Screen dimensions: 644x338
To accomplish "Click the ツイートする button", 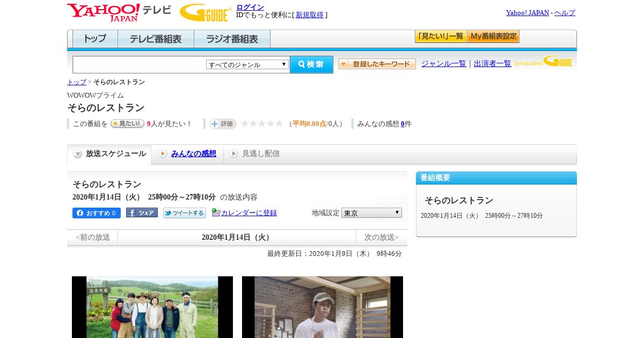I will (x=185, y=213).
